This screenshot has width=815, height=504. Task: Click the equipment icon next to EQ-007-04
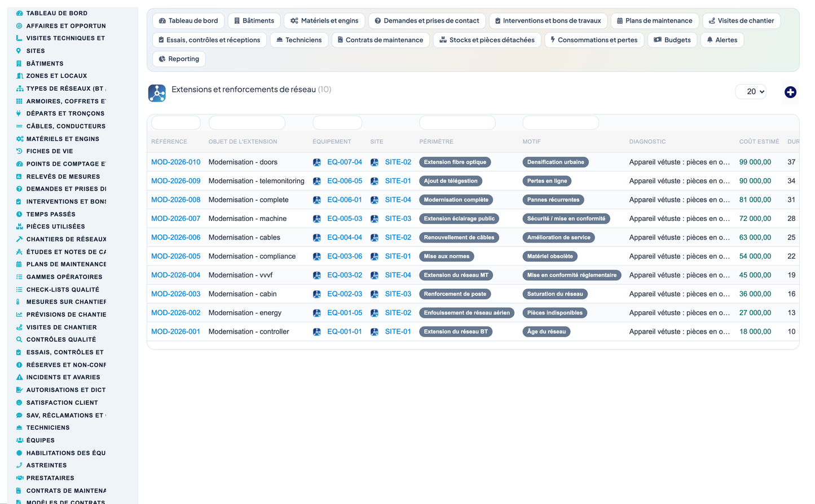point(317,162)
